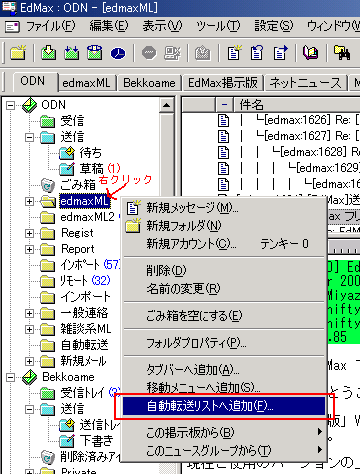This screenshot has width=360, height=474.
Task: Select the 草稿 drafts folder
Action: [91, 169]
